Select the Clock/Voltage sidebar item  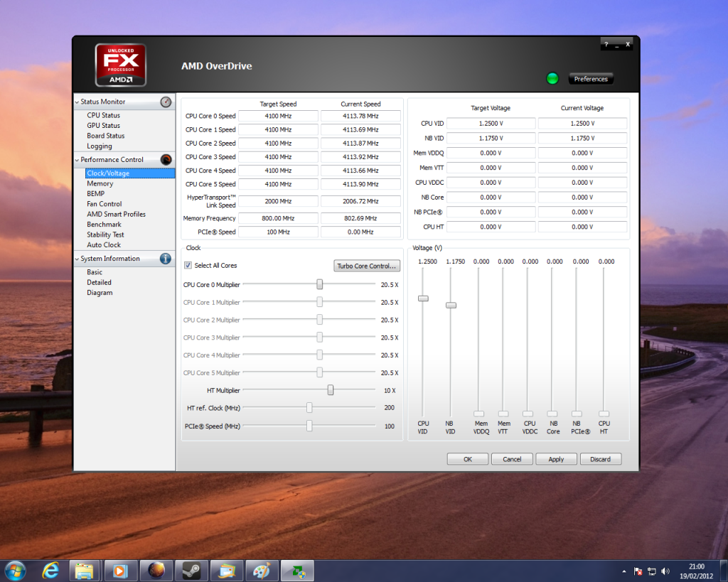130,173
